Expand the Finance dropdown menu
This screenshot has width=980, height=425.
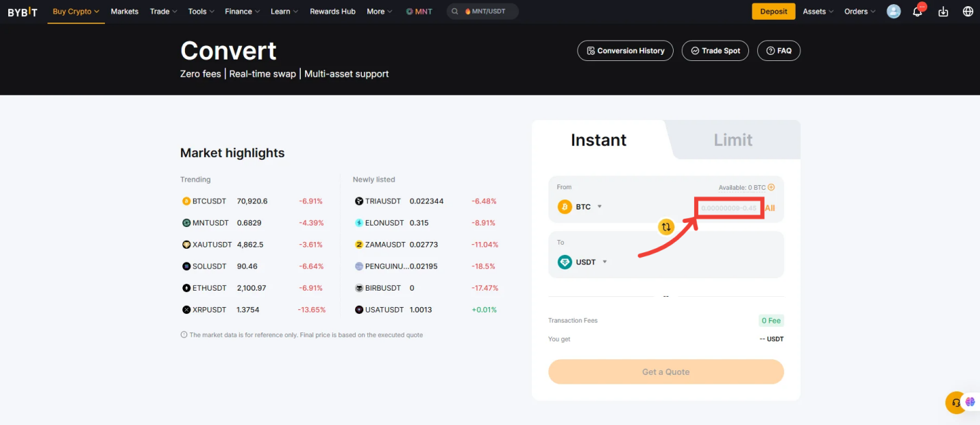[x=243, y=12]
